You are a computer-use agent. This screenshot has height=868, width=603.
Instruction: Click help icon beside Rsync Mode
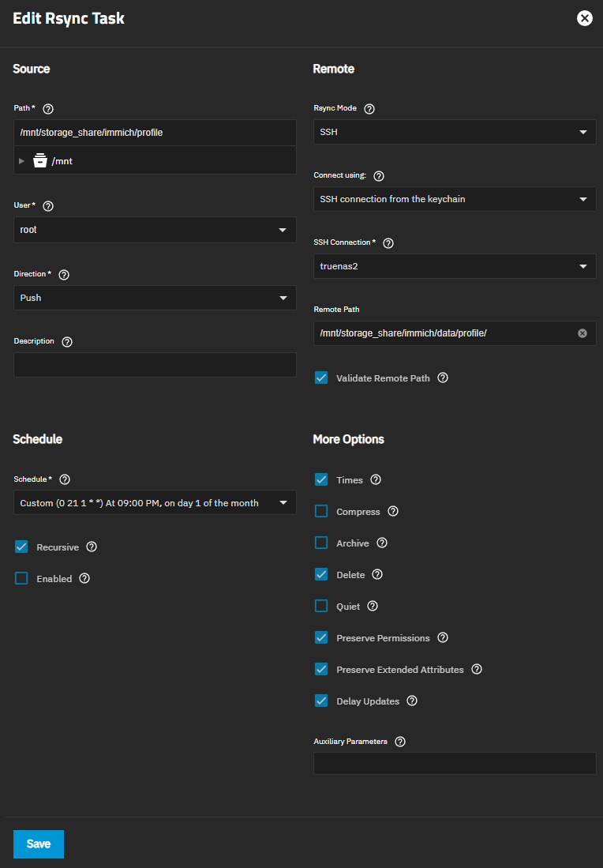(369, 108)
